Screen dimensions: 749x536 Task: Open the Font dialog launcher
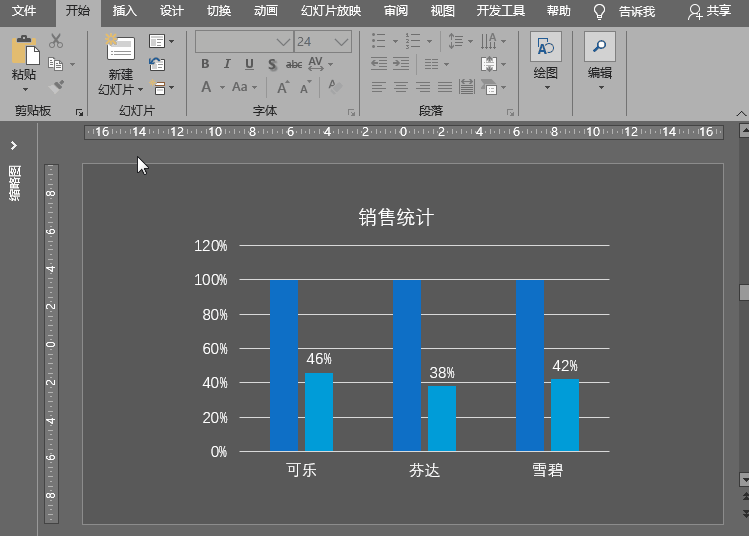click(352, 112)
